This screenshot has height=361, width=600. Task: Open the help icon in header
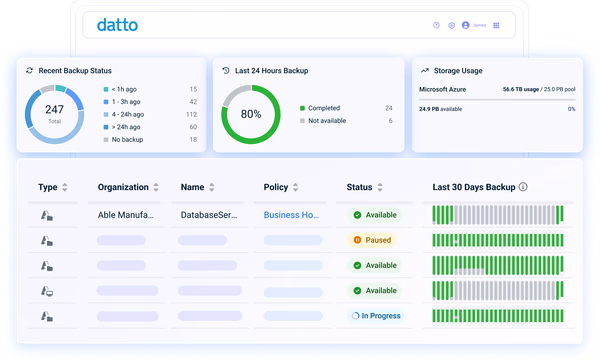tap(436, 25)
